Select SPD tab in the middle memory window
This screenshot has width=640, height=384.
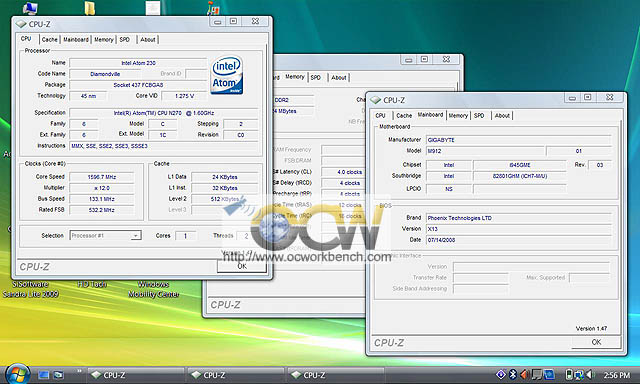(316, 78)
